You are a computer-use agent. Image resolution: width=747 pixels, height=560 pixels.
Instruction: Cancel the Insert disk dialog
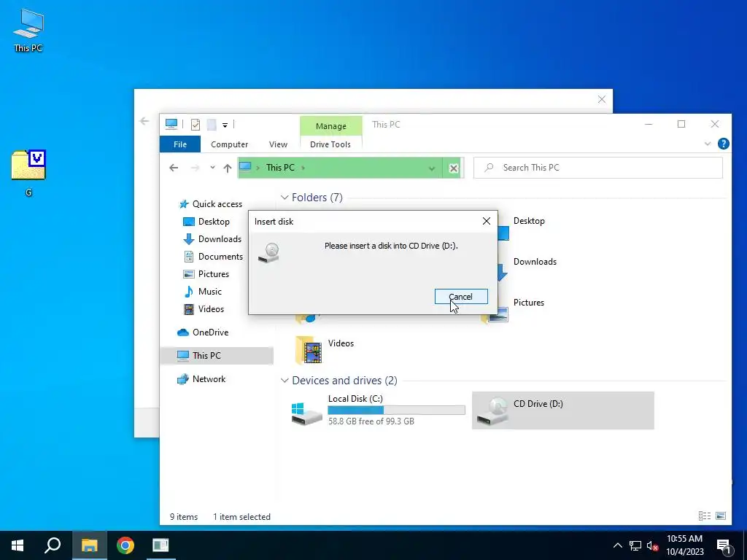pos(461,296)
